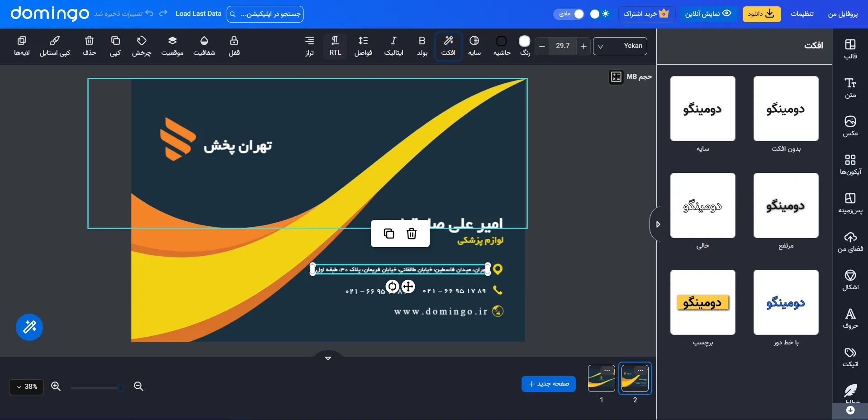
Task: Select the Hollow (خالی) effect thumbnail
Action: coord(702,205)
